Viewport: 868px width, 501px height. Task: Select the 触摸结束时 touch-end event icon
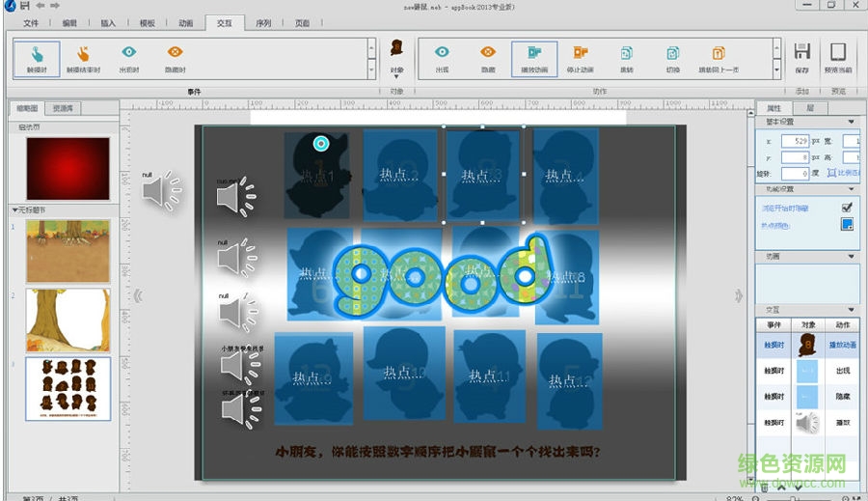(83, 58)
